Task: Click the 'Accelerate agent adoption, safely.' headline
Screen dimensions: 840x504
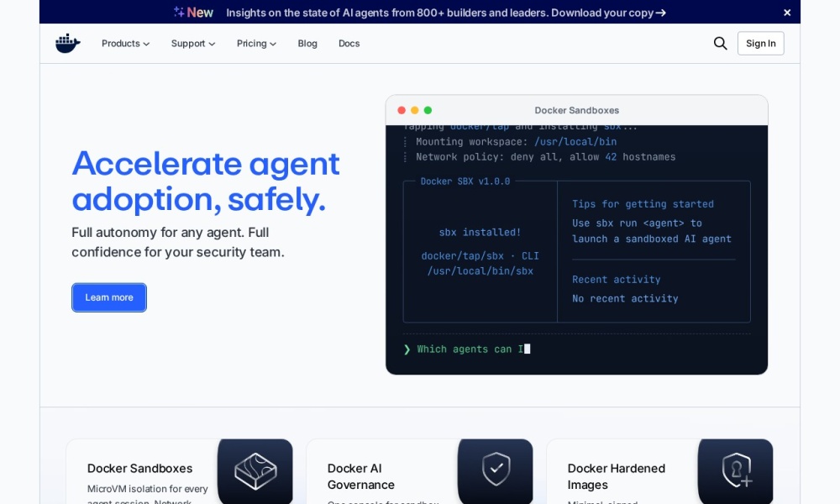Action: 206,181
